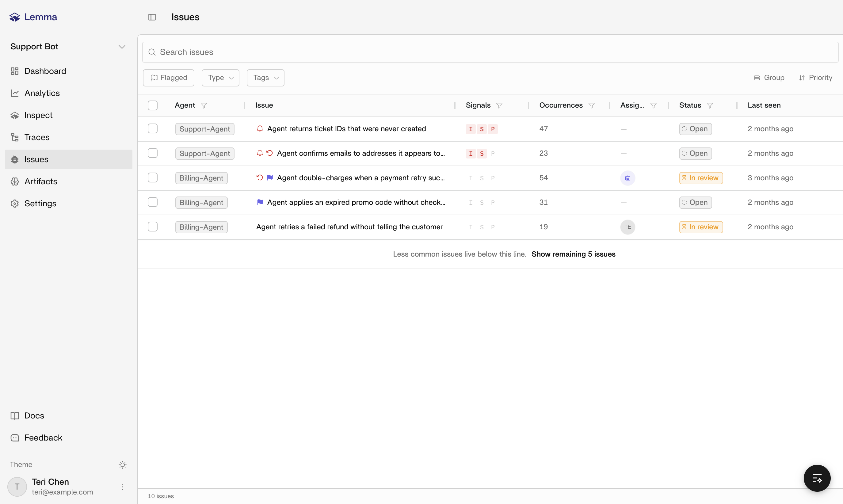
Task: Click status Open on confirms emails row
Action: click(695, 154)
